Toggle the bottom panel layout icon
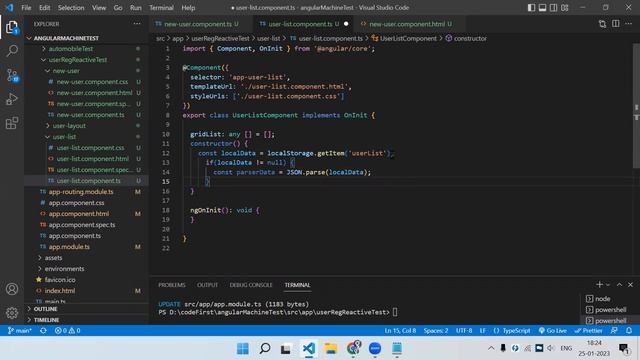The image size is (640, 360). [542, 8]
